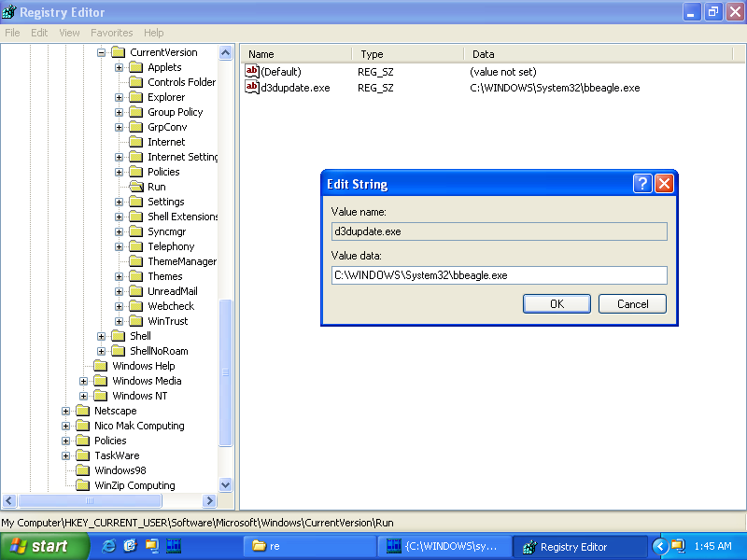Click the Windows98 folder icon

point(83,470)
